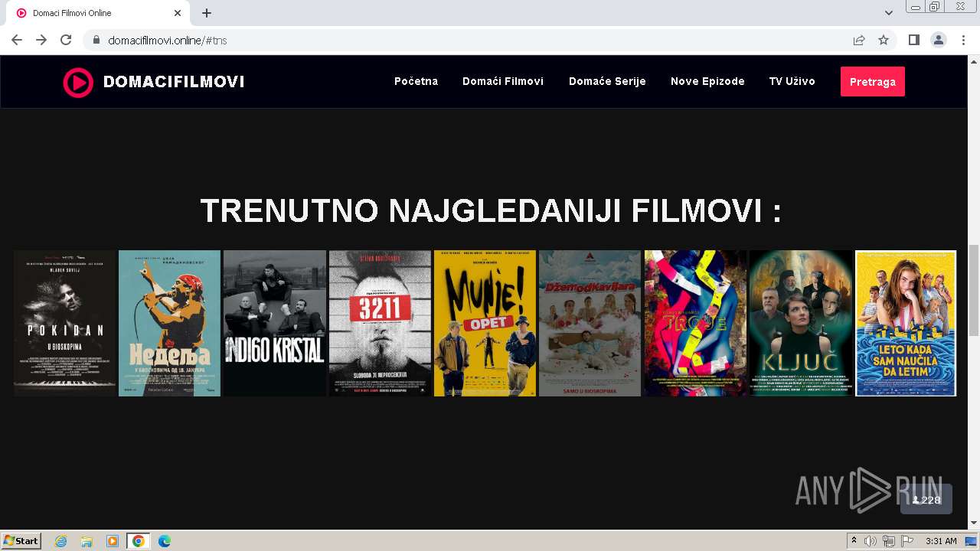This screenshot has width=980, height=551.
Task: Switch to Chrome in taskbar
Action: (138, 541)
